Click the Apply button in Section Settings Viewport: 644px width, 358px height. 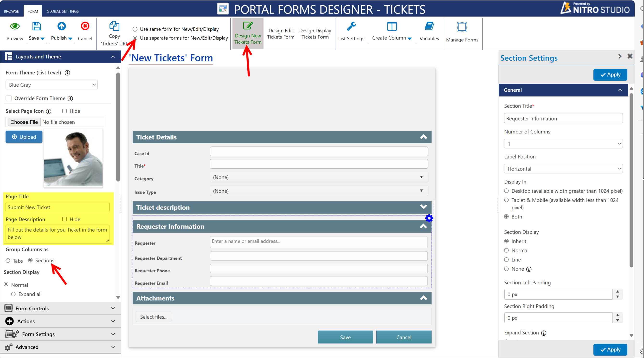click(610, 74)
